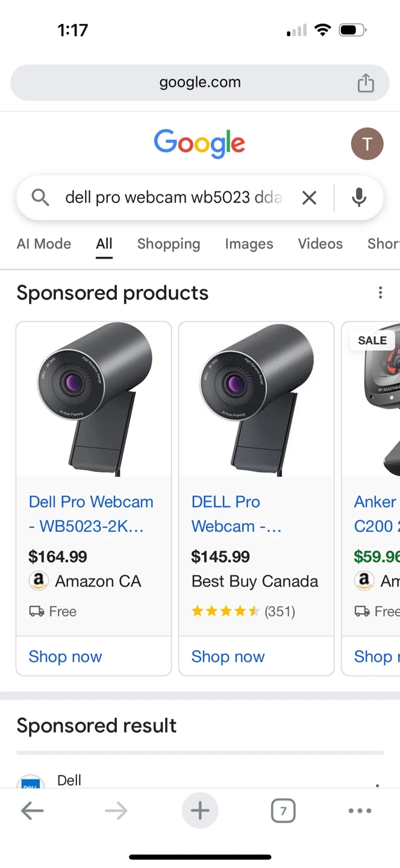Go back with the browser back arrow
Viewport: 400px width, 868px height.
tap(33, 811)
